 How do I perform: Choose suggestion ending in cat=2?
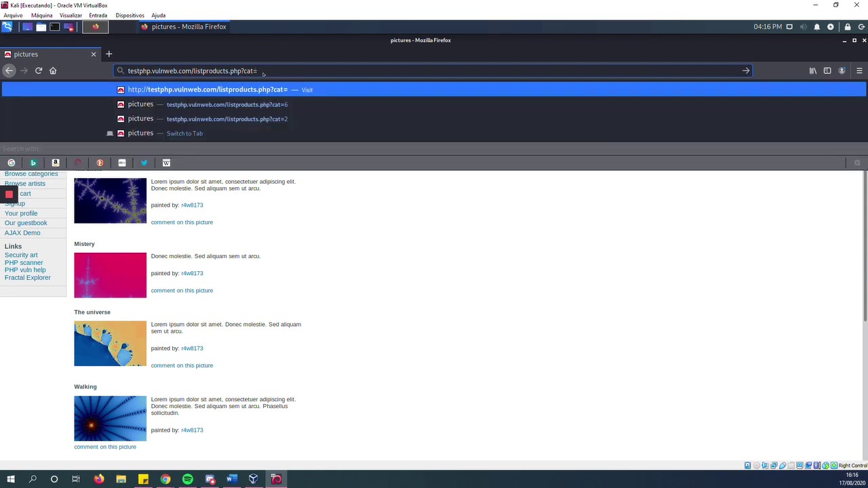pos(434,119)
